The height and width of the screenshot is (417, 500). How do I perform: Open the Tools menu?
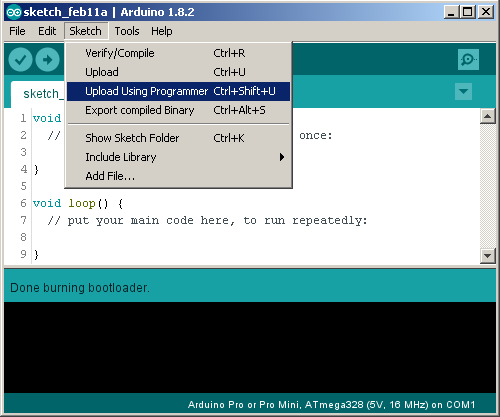click(127, 31)
